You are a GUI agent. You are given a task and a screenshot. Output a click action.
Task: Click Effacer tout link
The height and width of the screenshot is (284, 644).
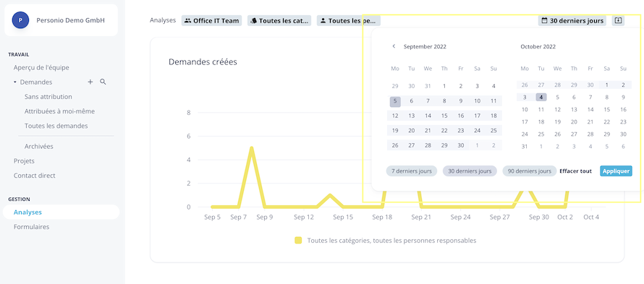(x=576, y=171)
